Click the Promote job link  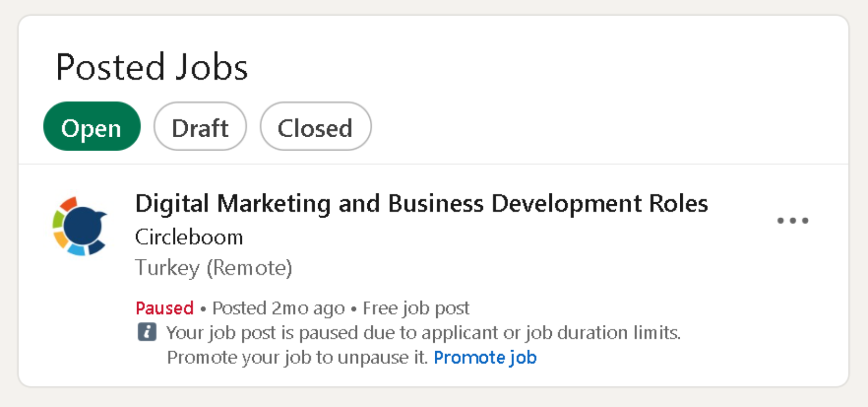coord(485,357)
